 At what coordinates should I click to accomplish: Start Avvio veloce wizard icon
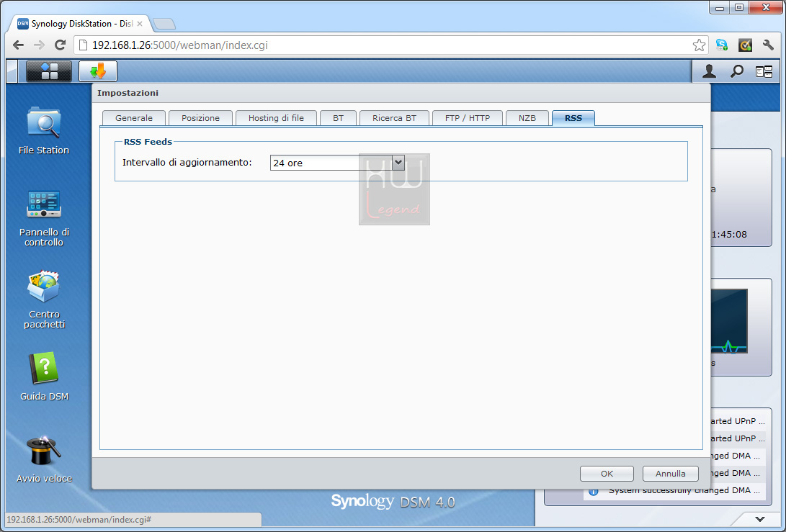click(44, 459)
